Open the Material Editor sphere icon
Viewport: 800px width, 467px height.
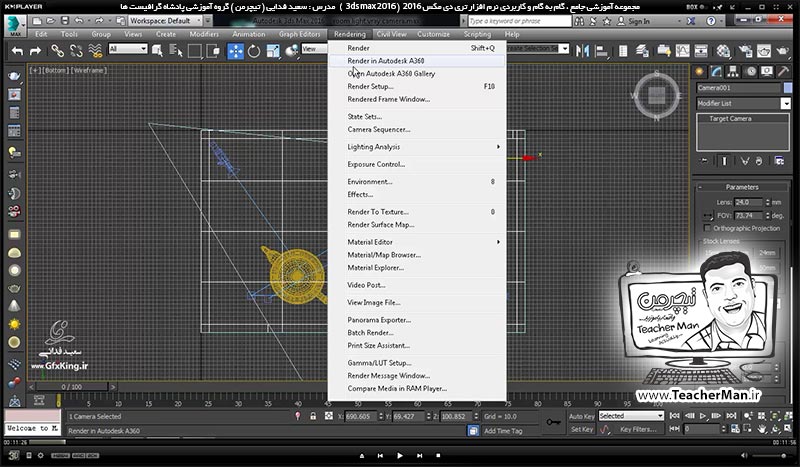723,51
